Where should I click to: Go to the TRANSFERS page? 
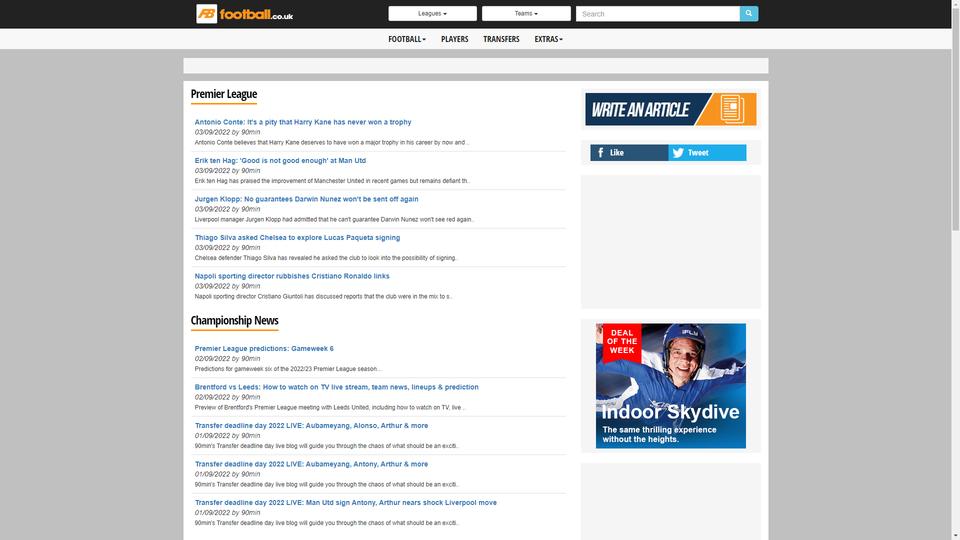pyautogui.click(x=501, y=39)
